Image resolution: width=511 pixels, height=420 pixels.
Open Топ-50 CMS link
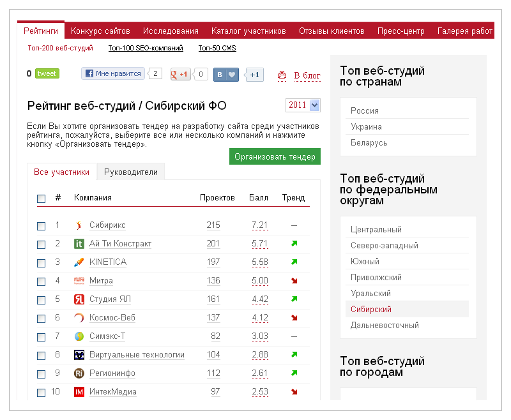click(217, 48)
